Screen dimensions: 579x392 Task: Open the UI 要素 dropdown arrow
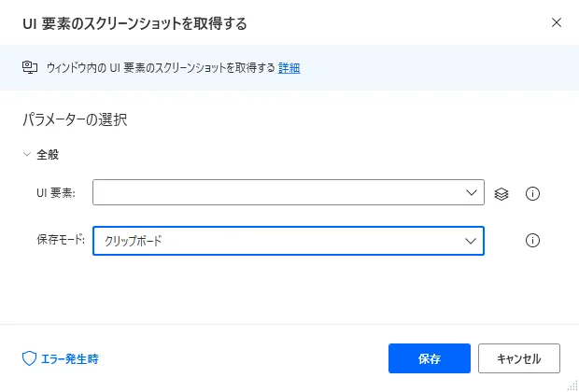point(470,193)
